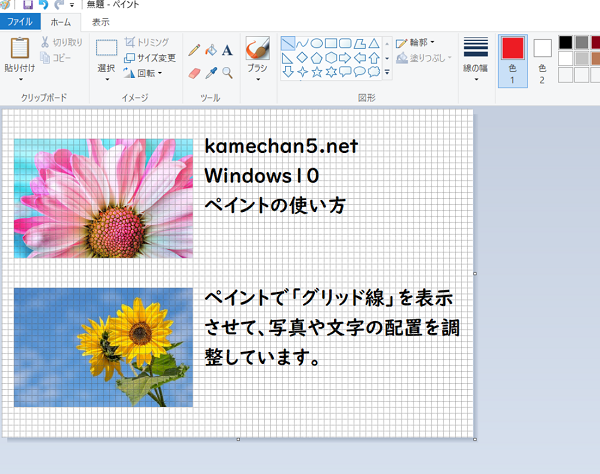Image resolution: width=600 pixels, height=474 pixels.
Task: Choose the Right triangle shape
Action: coord(288,58)
